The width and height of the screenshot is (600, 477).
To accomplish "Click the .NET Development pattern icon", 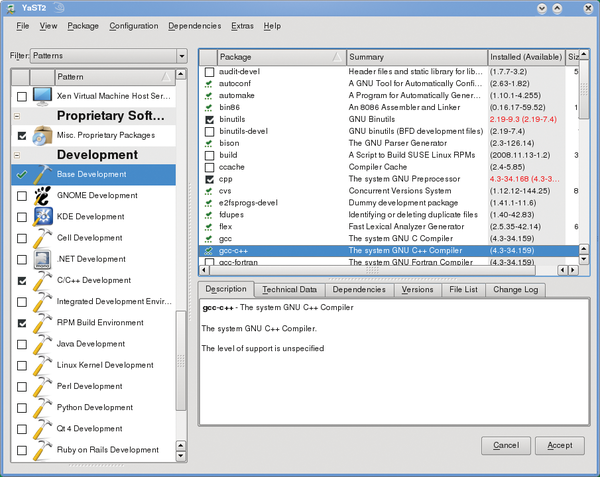I will pyautogui.click(x=43, y=260).
